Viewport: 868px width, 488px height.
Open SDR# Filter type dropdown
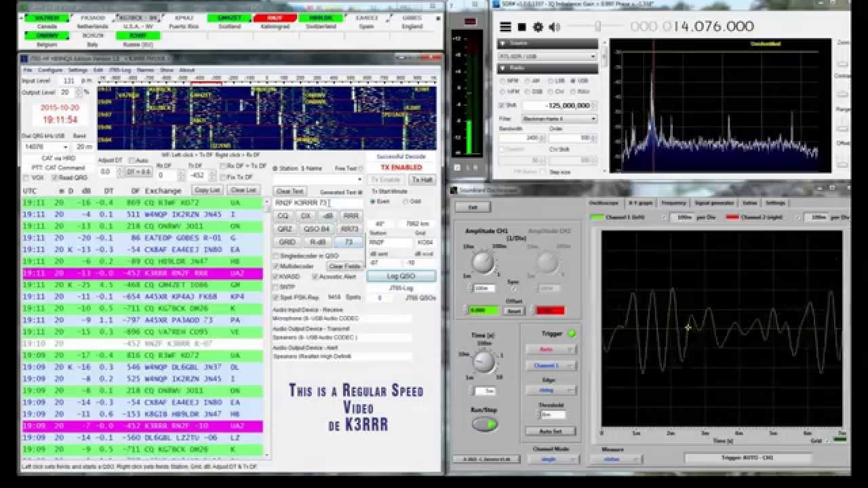[559, 119]
